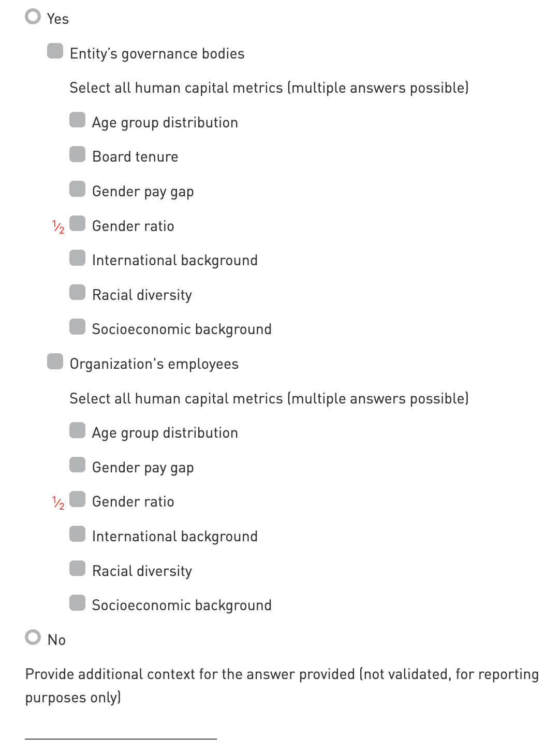Enable the Board tenure checkbox

77,154
